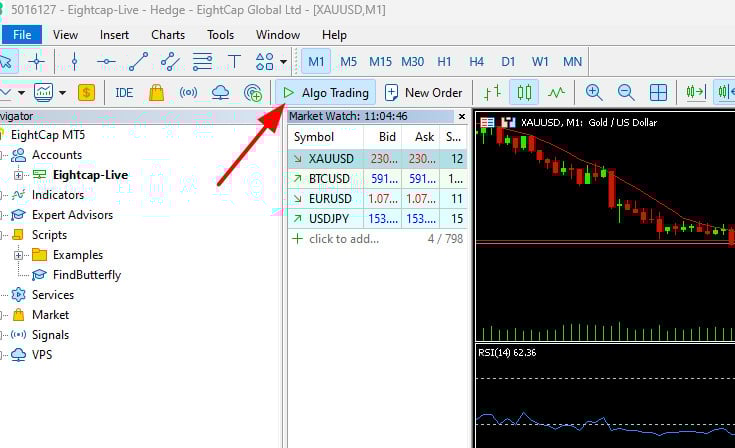Select the text label drawing tool

pyautogui.click(x=233, y=61)
